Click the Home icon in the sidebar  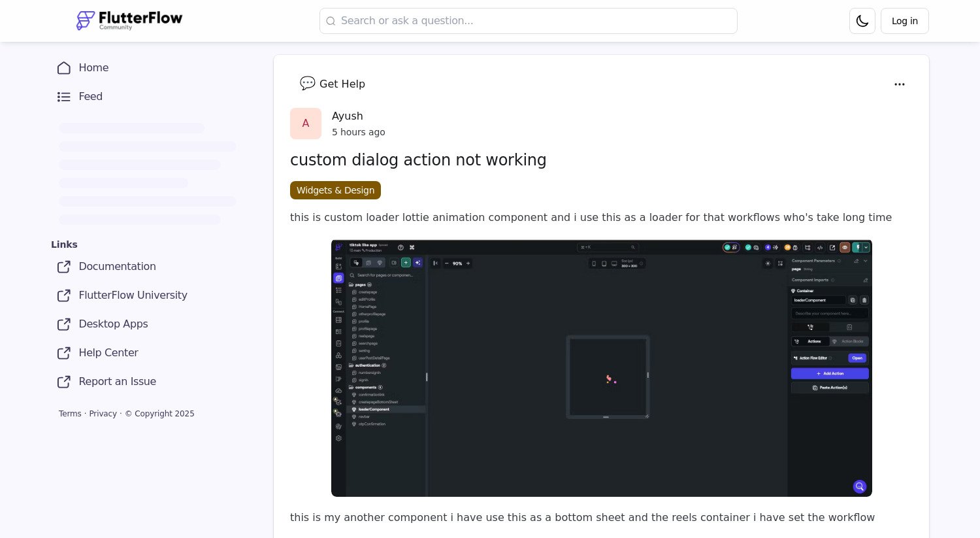pos(64,68)
